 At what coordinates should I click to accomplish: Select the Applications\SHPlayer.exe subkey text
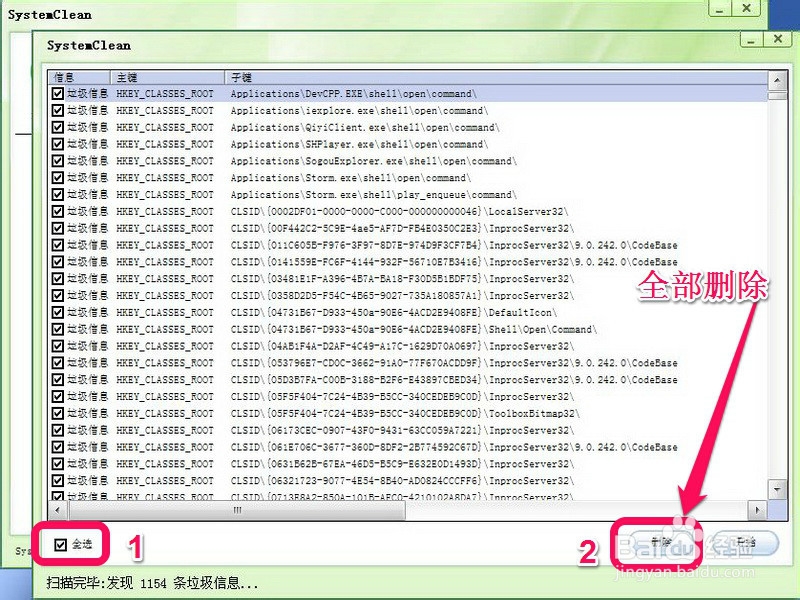coord(359,144)
